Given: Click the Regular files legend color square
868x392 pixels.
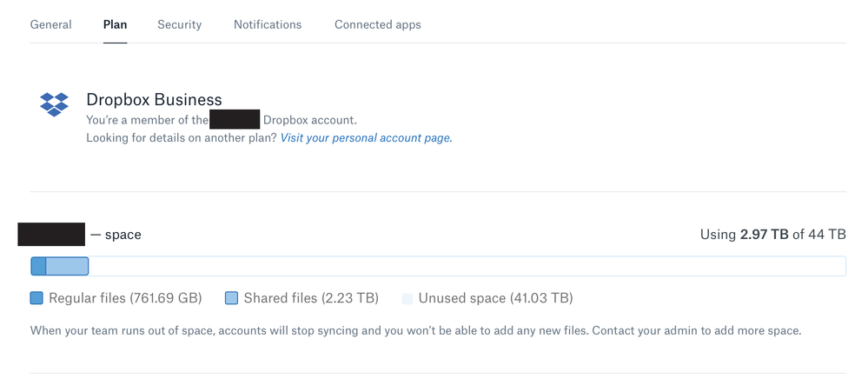Looking at the screenshot, I should click(36, 298).
